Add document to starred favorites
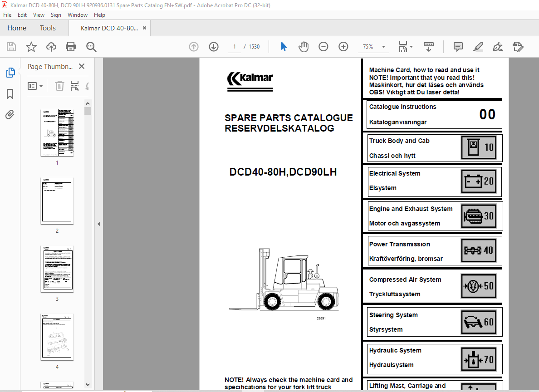Image resolution: width=539 pixels, height=392 pixels. coord(31,47)
